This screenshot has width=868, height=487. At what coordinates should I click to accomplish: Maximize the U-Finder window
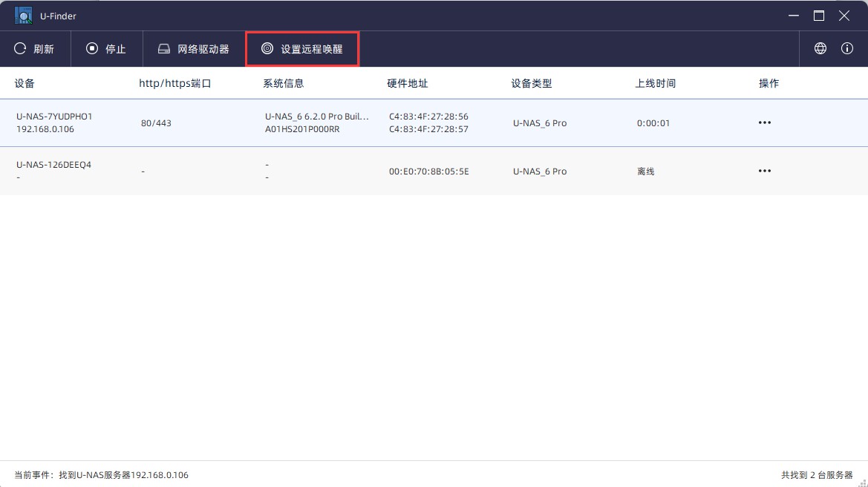pos(819,16)
